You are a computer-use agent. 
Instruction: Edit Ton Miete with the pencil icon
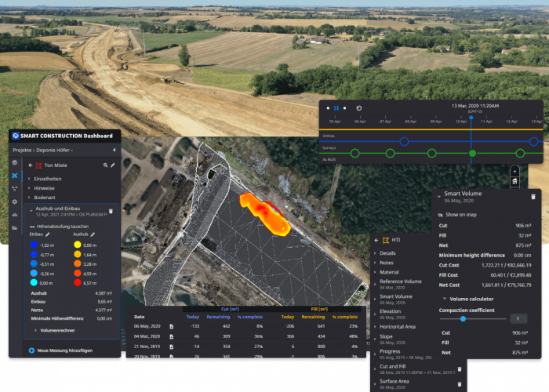113,165
